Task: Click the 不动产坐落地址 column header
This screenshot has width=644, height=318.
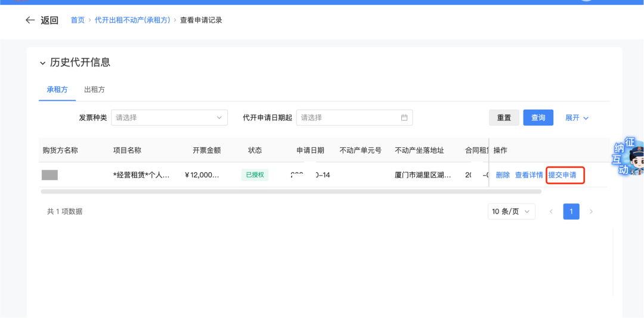Action: click(x=419, y=150)
